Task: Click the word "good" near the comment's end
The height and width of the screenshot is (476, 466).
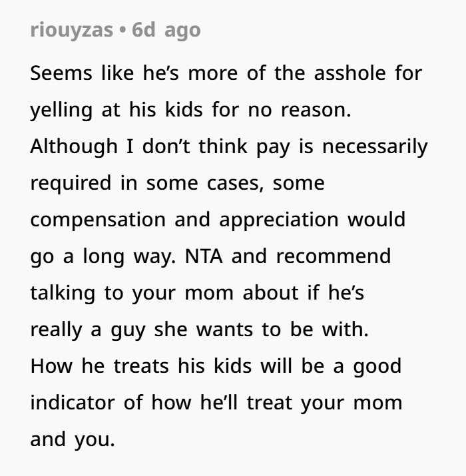Action: pyautogui.click(x=375, y=366)
